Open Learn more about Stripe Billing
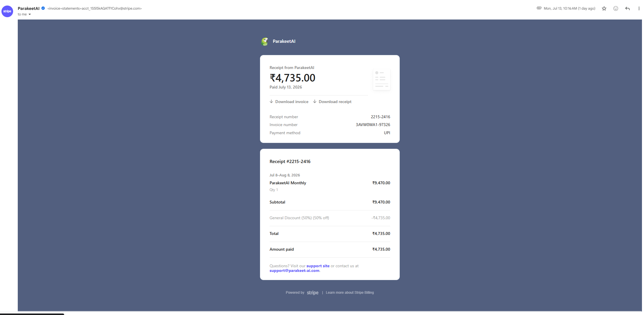Image resolution: width=644 pixels, height=315 pixels. click(350, 293)
